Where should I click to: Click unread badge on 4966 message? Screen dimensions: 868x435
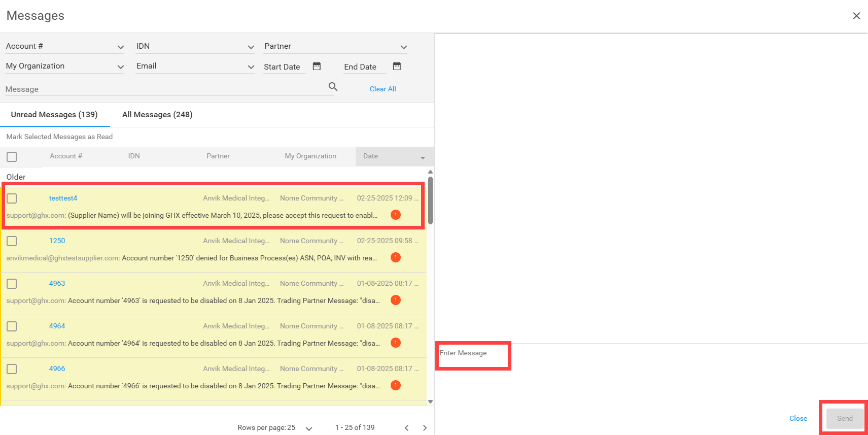(x=396, y=385)
